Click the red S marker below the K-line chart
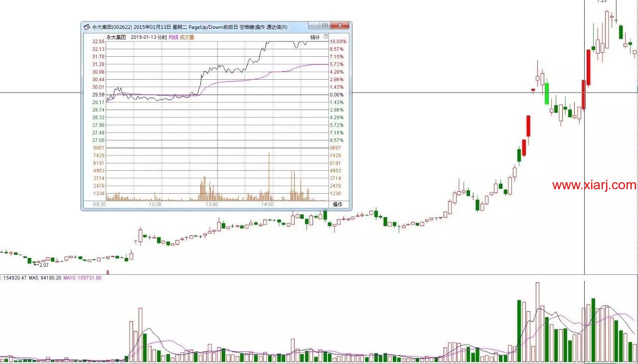 coord(108,272)
